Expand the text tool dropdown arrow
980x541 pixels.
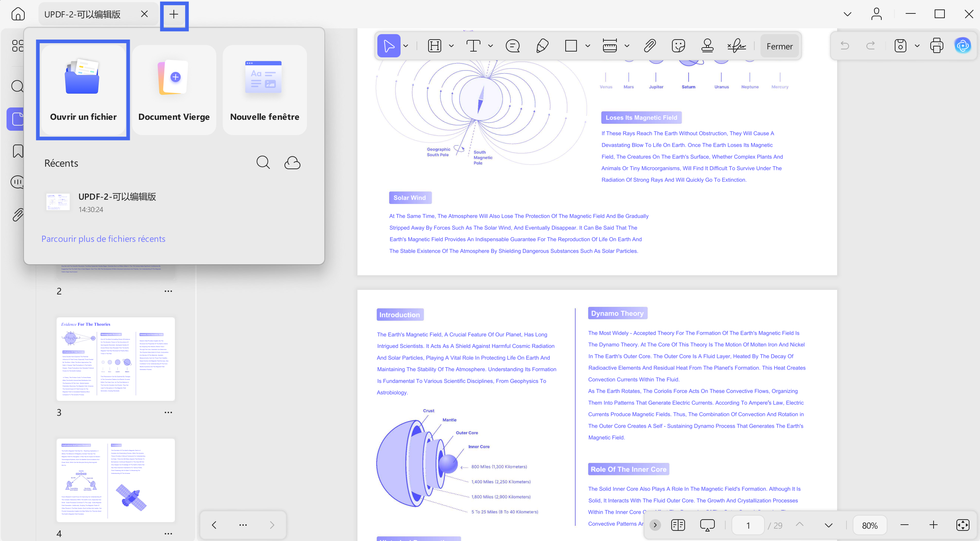pyautogui.click(x=491, y=46)
